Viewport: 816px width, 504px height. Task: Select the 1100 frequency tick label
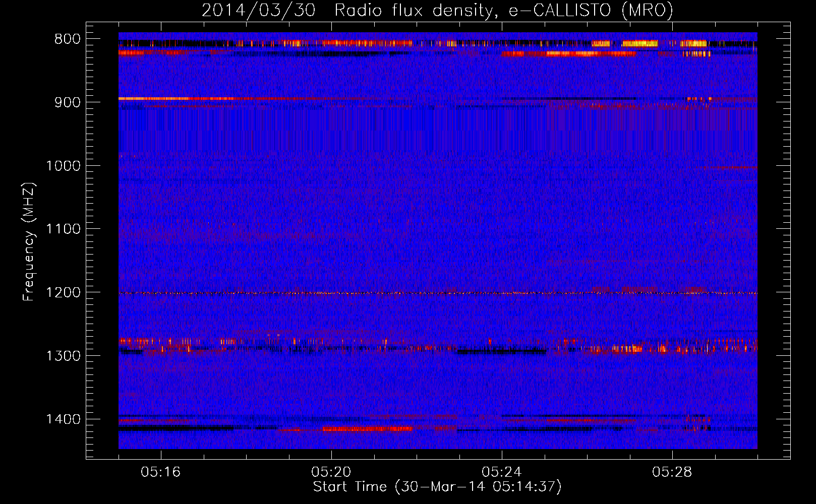63,229
